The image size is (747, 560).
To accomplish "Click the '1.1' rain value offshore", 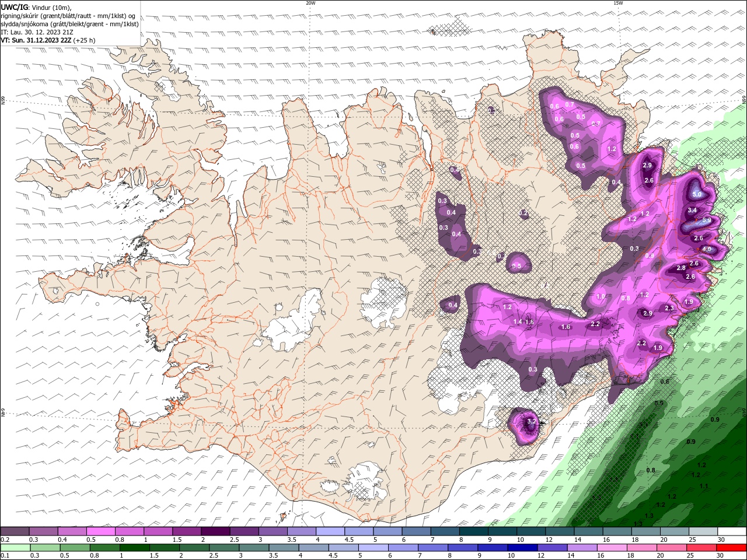I will point(704,486).
